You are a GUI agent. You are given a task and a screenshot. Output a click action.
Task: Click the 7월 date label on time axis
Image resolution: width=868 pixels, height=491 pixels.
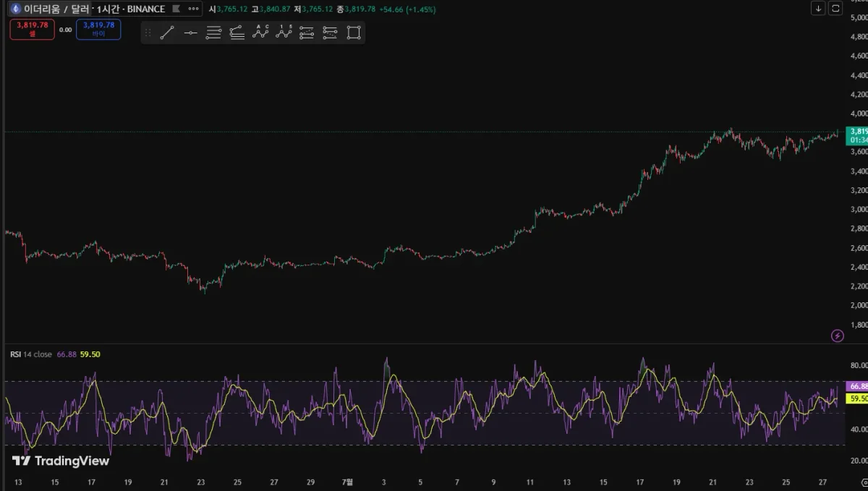pyautogui.click(x=347, y=482)
